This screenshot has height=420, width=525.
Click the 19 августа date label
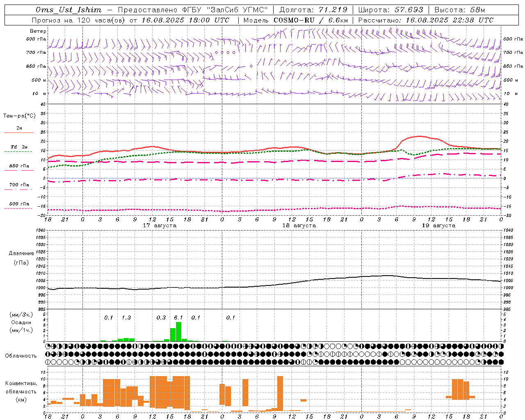click(x=438, y=226)
